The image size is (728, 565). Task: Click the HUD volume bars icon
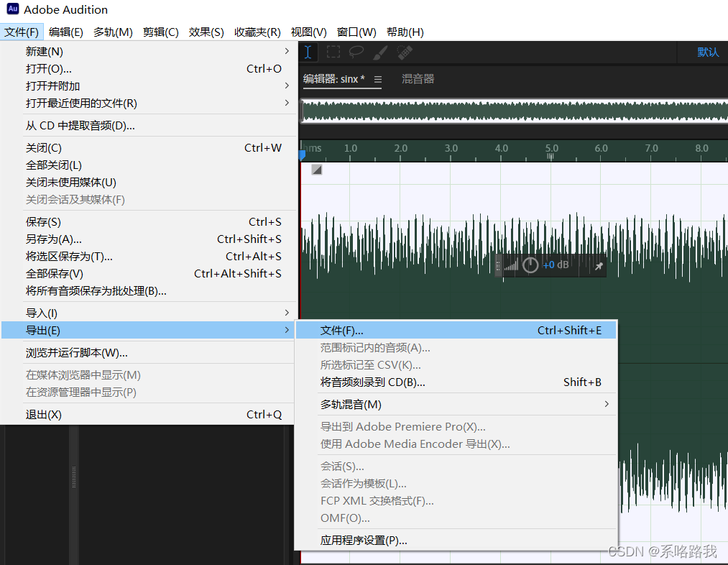coord(511,265)
